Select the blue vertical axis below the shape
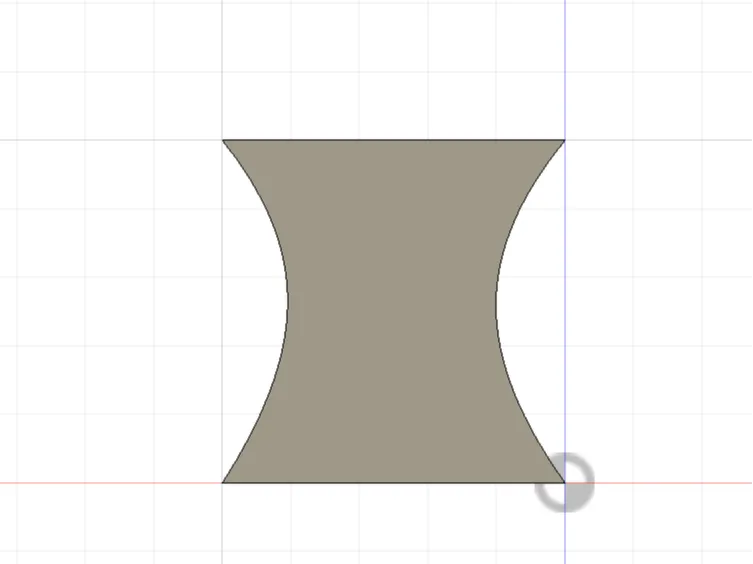 click(565, 538)
